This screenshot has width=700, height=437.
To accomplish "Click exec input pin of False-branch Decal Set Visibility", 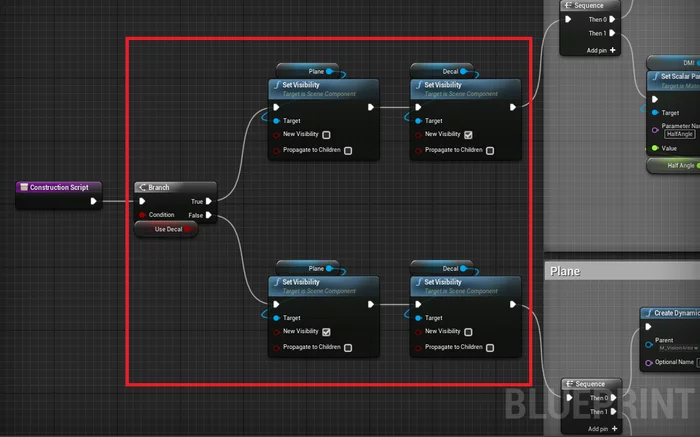I will pos(418,304).
